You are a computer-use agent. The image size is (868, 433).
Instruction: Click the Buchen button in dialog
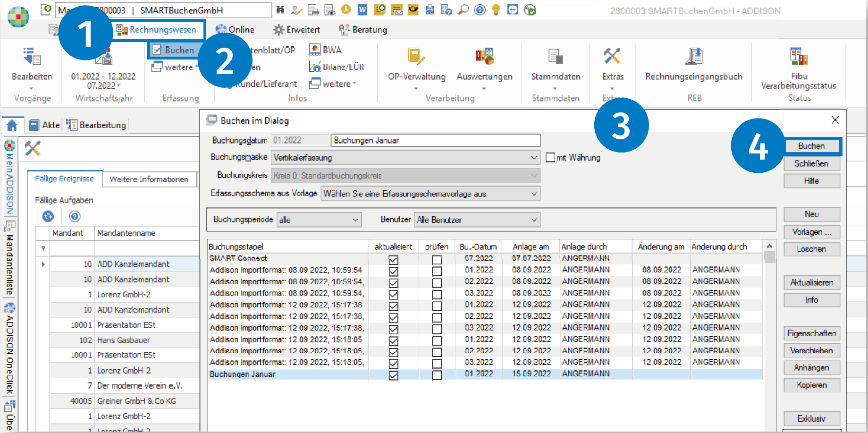811,146
